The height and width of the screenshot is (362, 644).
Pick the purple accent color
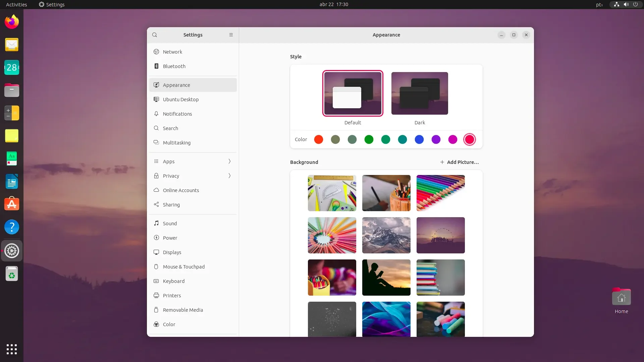[x=436, y=139]
